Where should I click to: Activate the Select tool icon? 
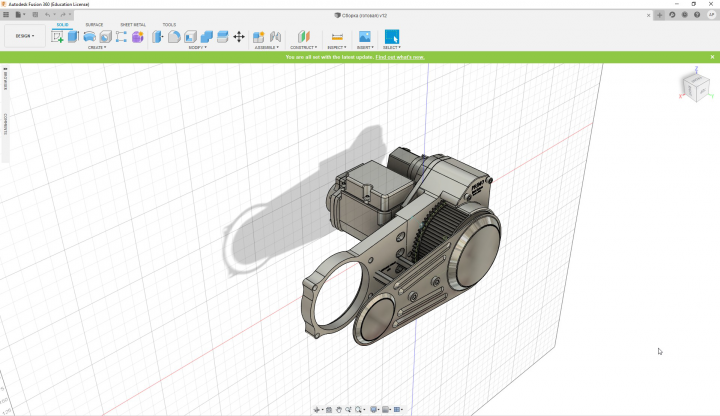point(392,37)
